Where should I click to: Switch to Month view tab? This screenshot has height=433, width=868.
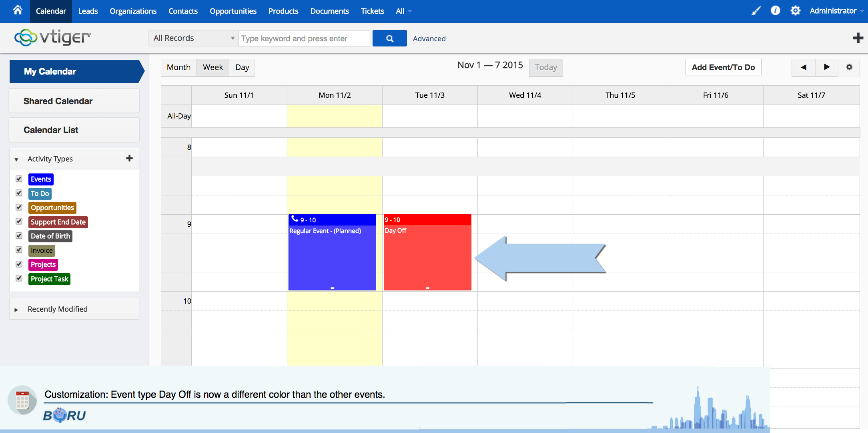[178, 67]
